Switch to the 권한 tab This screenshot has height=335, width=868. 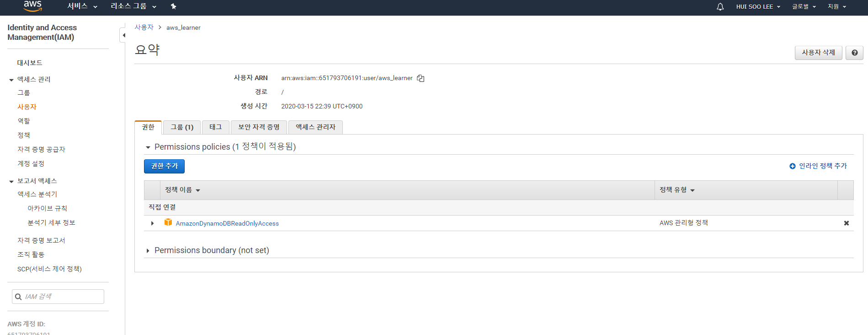pyautogui.click(x=148, y=127)
